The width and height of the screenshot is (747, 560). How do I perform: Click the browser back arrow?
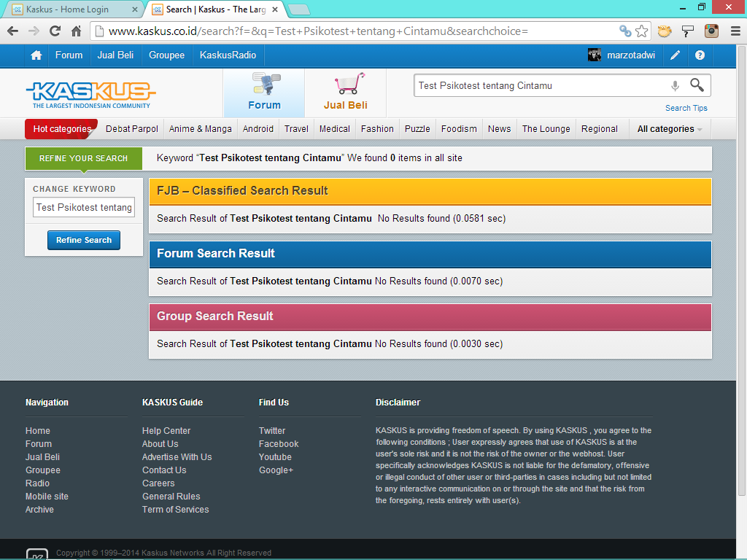click(x=13, y=31)
